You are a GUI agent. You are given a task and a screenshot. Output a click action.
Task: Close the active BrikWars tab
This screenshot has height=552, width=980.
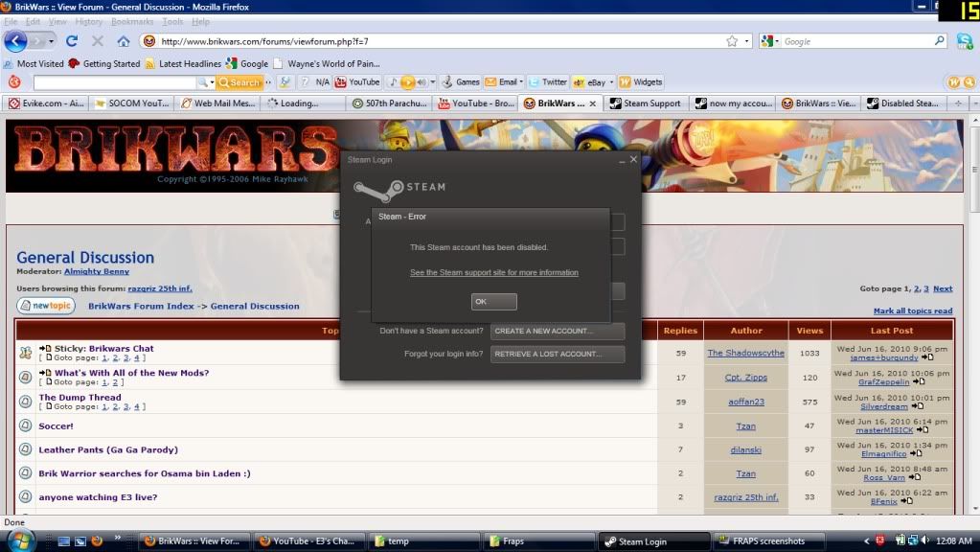click(x=592, y=103)
